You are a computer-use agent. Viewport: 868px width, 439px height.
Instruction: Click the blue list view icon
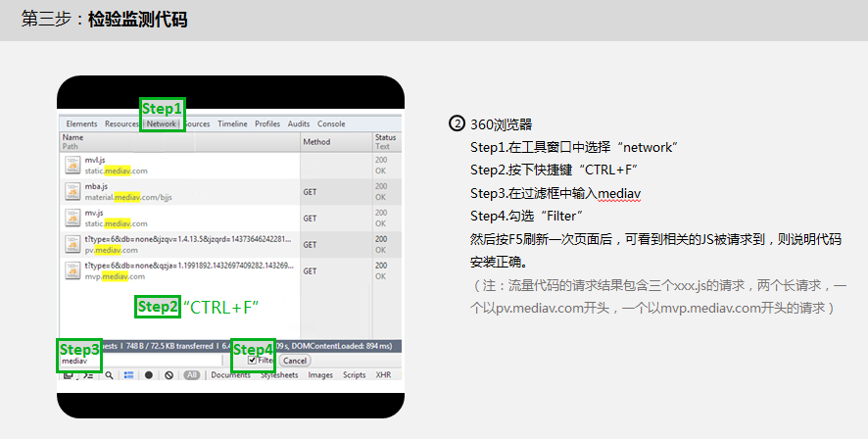click(128, 375)
